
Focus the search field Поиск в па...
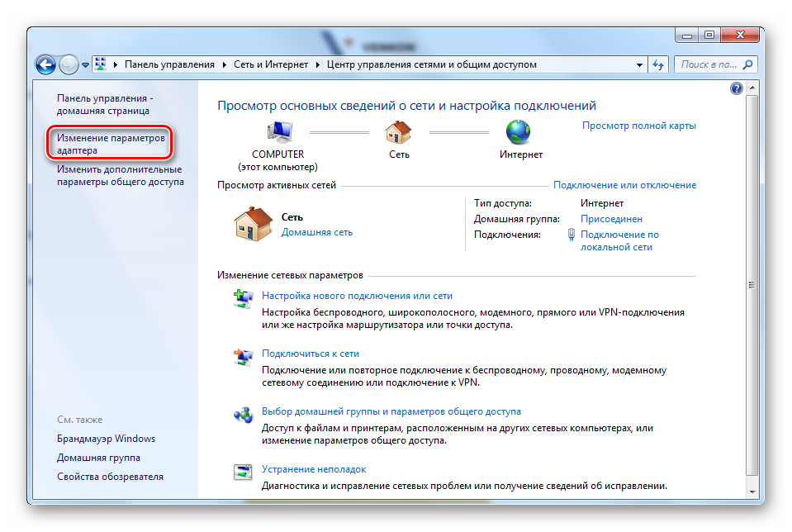(708, 64)
